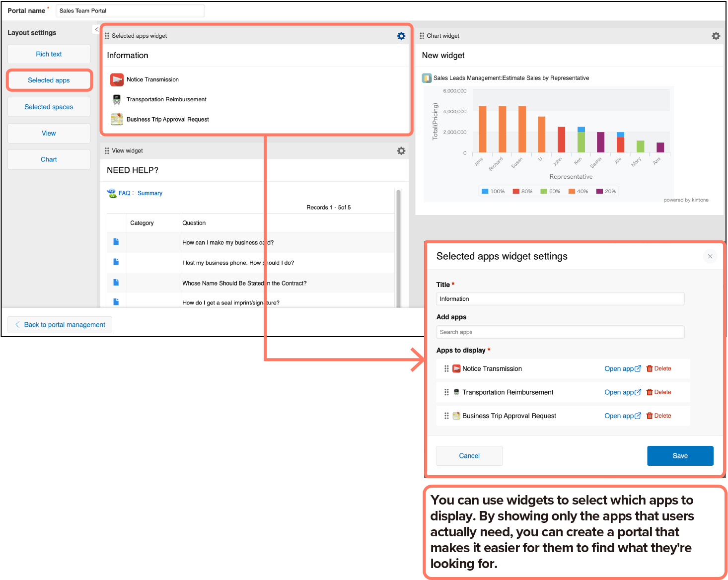The width and height of the screenshot is (728, 580).
Task: Click the 100% legend color swatch
Action: [485, 191]
